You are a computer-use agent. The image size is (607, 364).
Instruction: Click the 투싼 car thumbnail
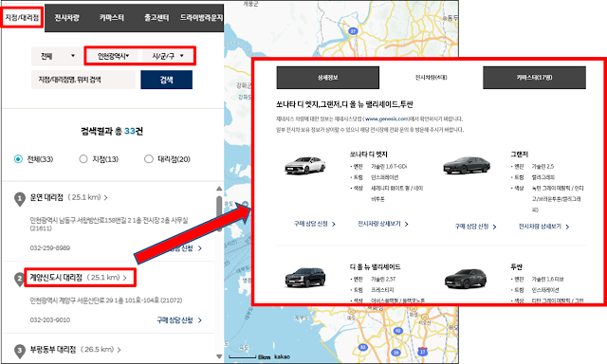(x=466, y=279)
